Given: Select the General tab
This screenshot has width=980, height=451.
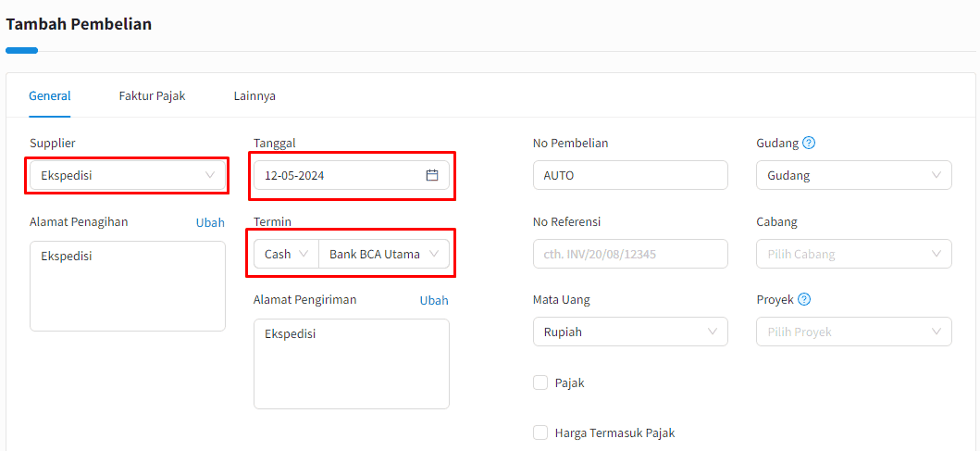Looking at the screenshot, I should coord(50,96).
